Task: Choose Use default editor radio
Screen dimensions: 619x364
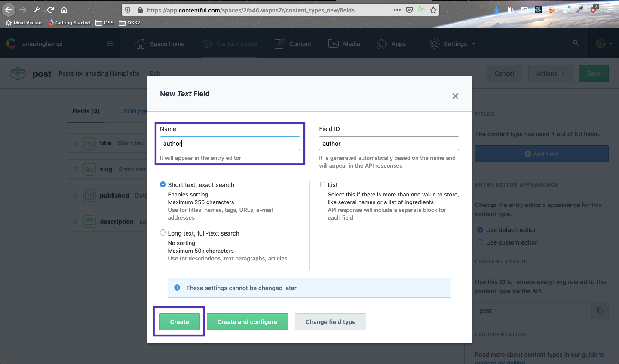Action: coord(480,230)
